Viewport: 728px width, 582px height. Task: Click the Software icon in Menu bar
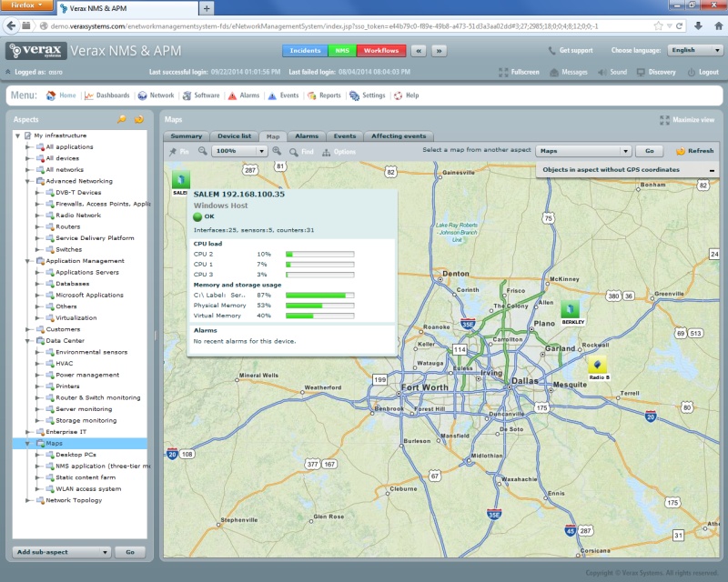click(x=187, y=95)
